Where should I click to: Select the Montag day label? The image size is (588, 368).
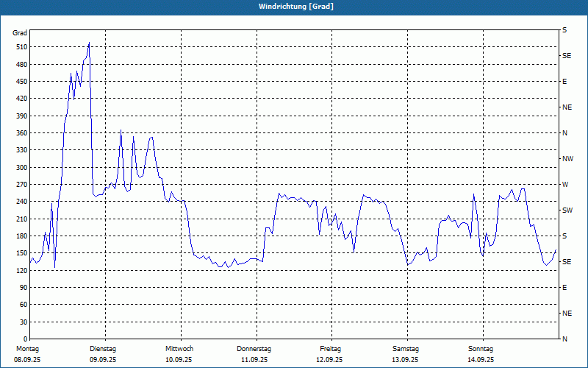[x=27, y=348]
